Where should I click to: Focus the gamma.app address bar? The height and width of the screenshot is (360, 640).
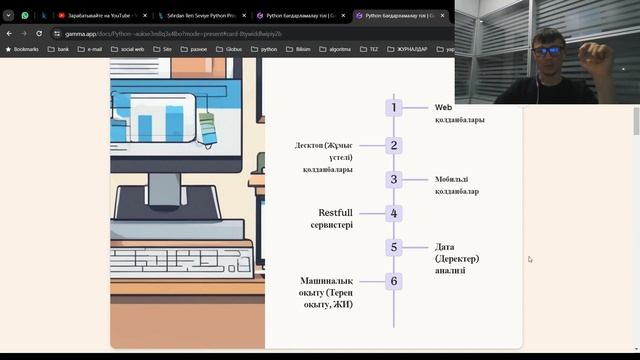[253, 34]
